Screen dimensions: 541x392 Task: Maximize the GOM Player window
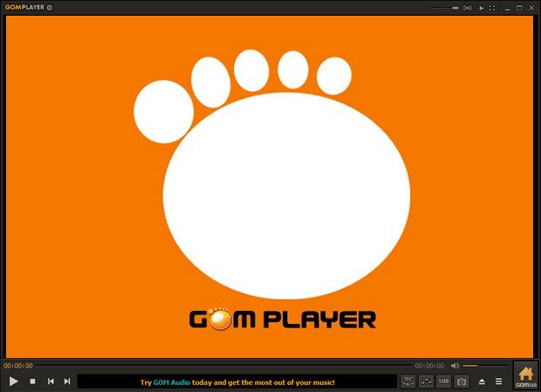(519, 8)
